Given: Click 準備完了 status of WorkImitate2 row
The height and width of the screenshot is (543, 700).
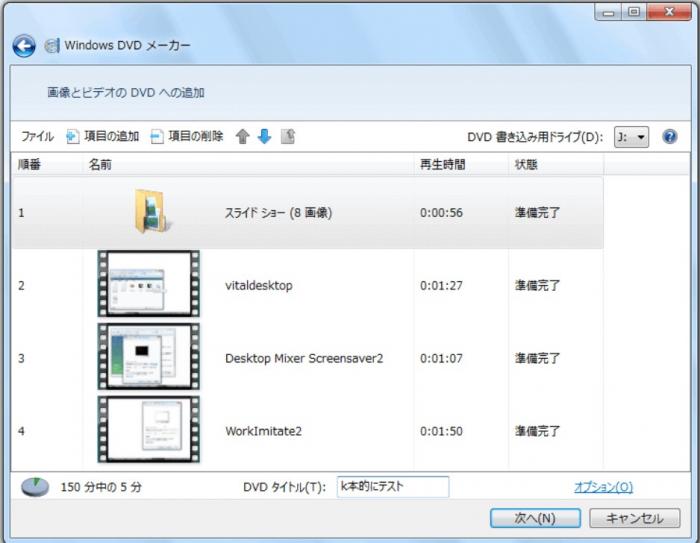Looking at the screenshot, I should 537,431.
